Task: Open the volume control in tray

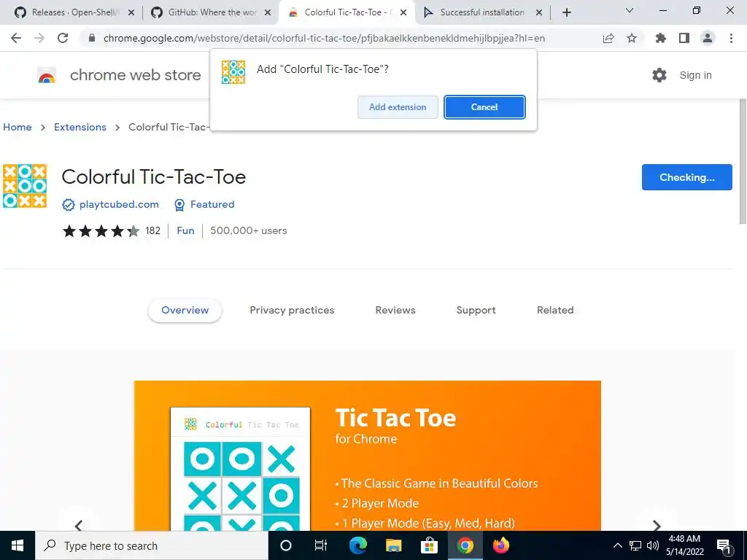Action: (x=653, y=545)
